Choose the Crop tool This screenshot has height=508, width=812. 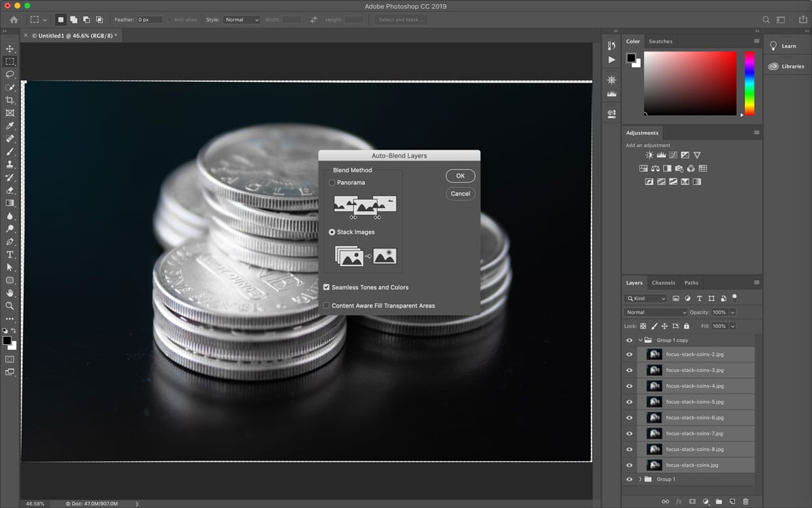[x=10, y=100]
